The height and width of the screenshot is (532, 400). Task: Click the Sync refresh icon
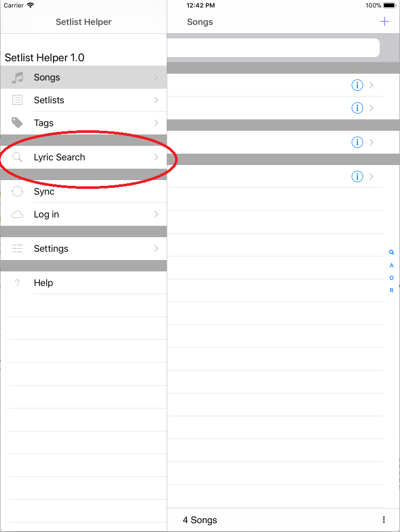coord(17,192)
